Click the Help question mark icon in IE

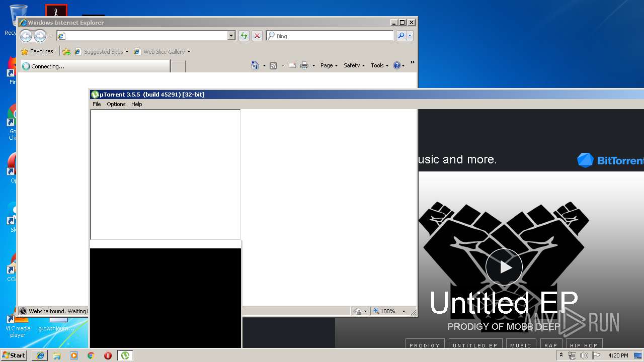pos(396,65)
